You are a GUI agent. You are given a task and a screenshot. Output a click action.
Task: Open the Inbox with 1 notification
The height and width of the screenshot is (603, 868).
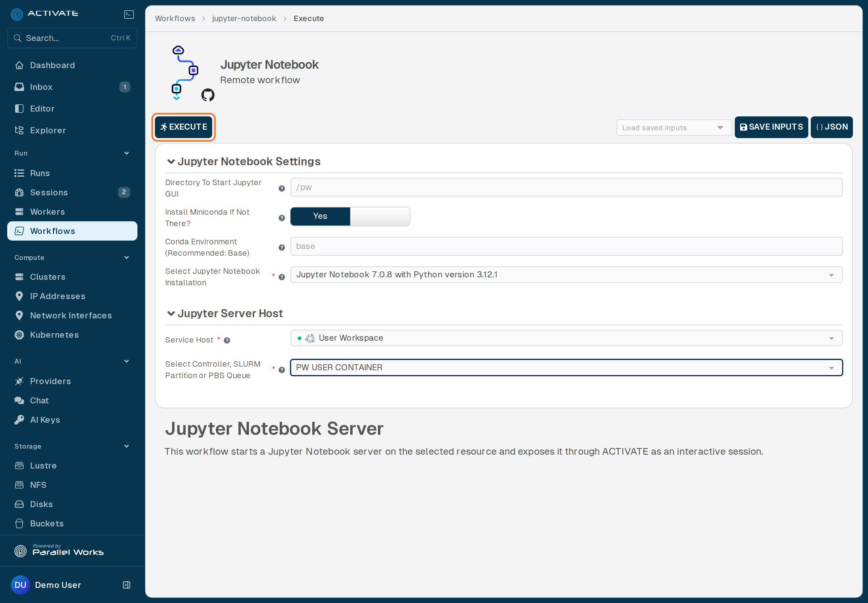pyautogui.click(x=72, y=87)
